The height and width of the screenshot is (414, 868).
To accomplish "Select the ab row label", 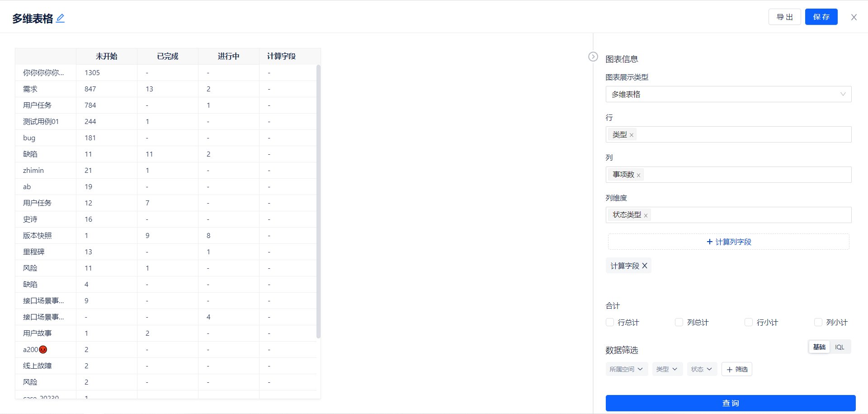I will [27, 186].
